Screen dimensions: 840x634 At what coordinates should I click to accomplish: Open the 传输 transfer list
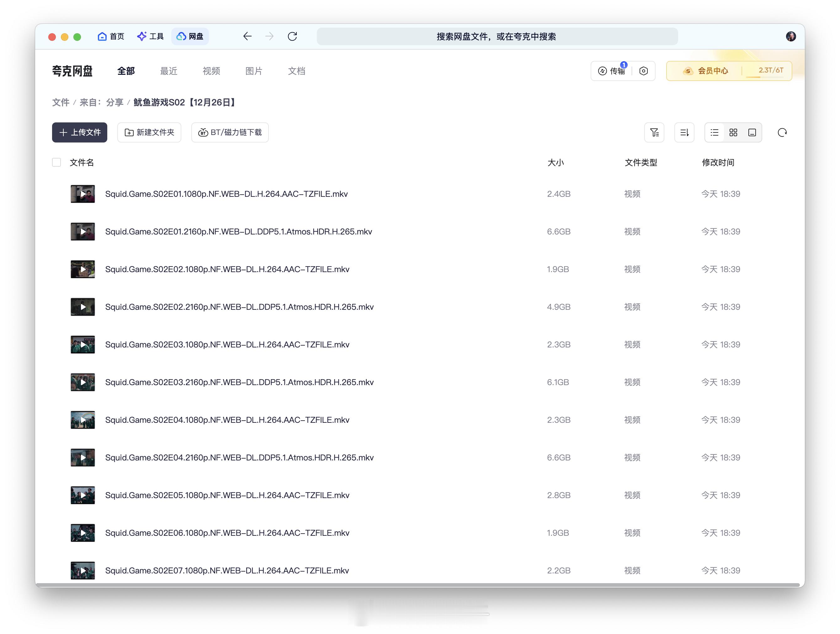tap(612, 71)
